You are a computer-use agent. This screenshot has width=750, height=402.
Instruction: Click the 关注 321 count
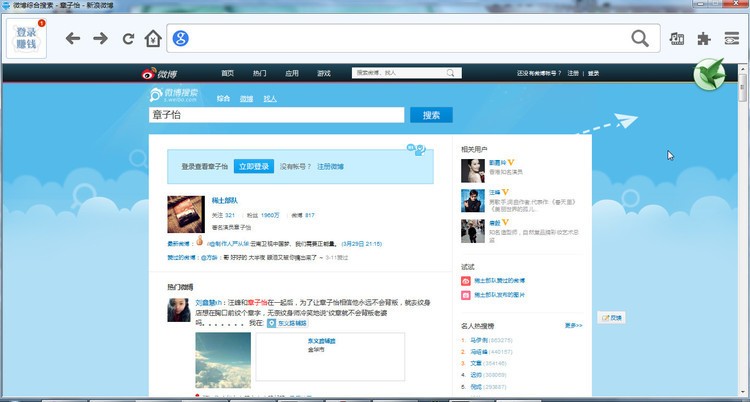[x=223, y=215]
